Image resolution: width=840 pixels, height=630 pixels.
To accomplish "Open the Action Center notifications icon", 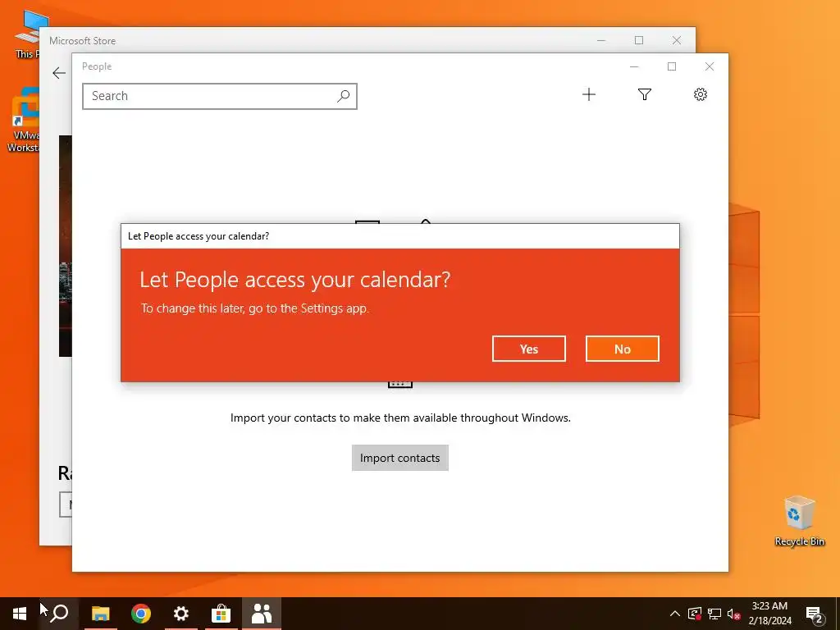I will [815, 614].
